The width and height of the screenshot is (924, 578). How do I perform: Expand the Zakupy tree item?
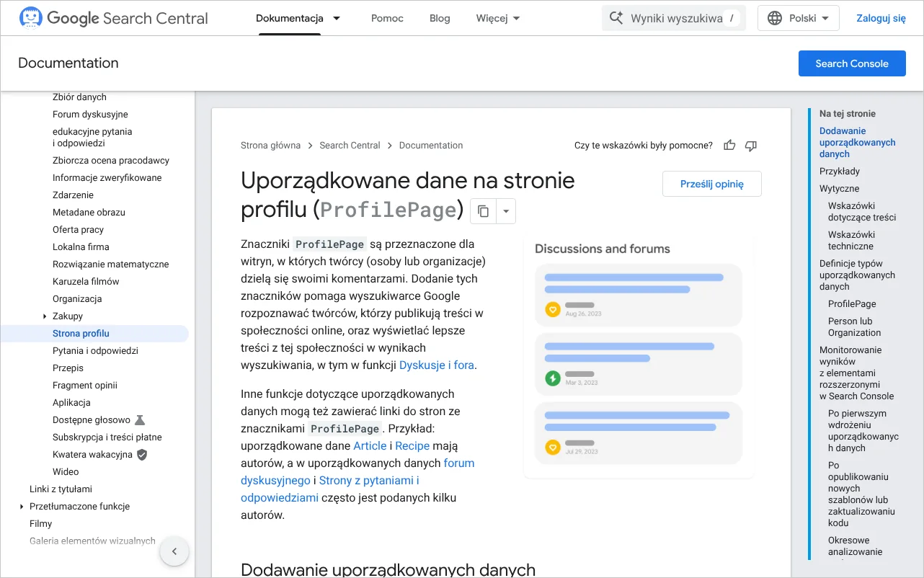click(45, 316)
